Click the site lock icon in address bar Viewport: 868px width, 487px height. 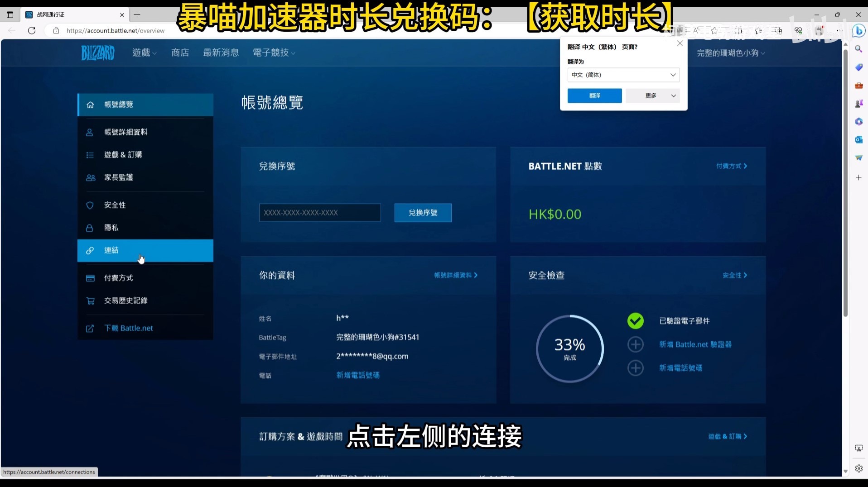click(x=56, y=30)
